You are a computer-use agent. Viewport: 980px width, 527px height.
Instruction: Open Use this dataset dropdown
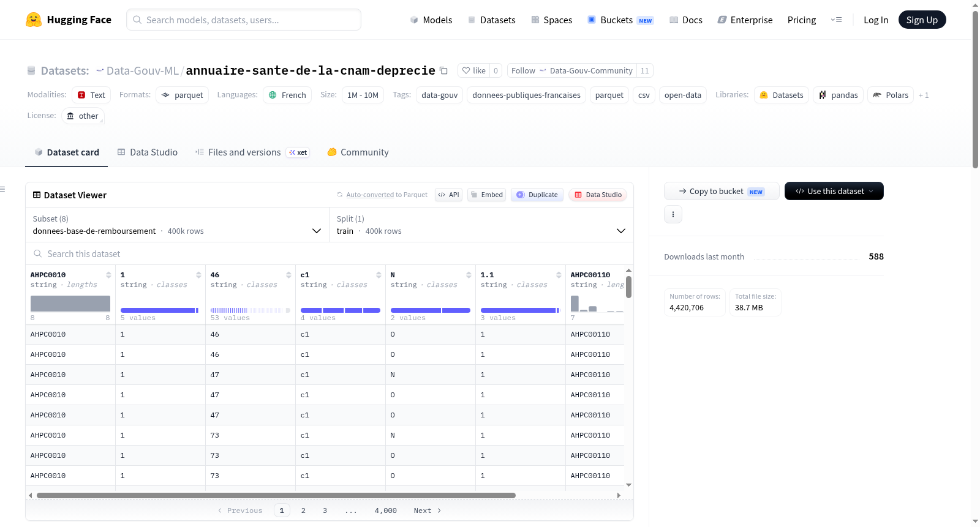click(x=834, y=191)
